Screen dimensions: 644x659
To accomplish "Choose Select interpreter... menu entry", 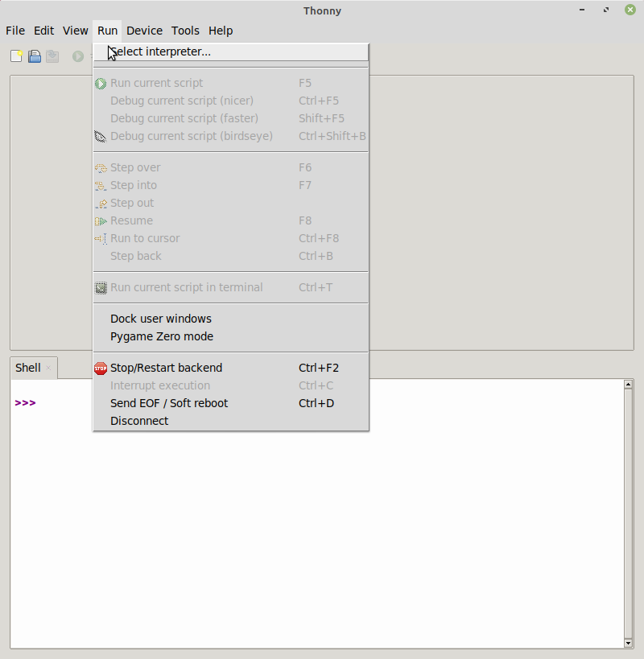I will point(231,51).
